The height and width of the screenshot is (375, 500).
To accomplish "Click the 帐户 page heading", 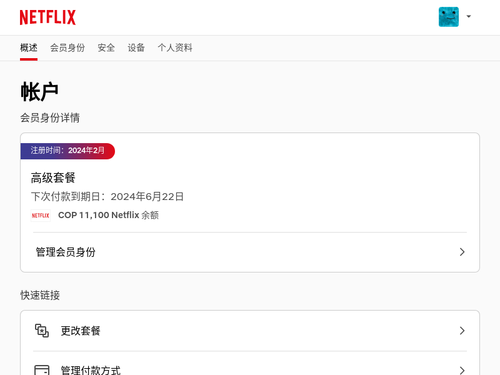I will 39,92.
